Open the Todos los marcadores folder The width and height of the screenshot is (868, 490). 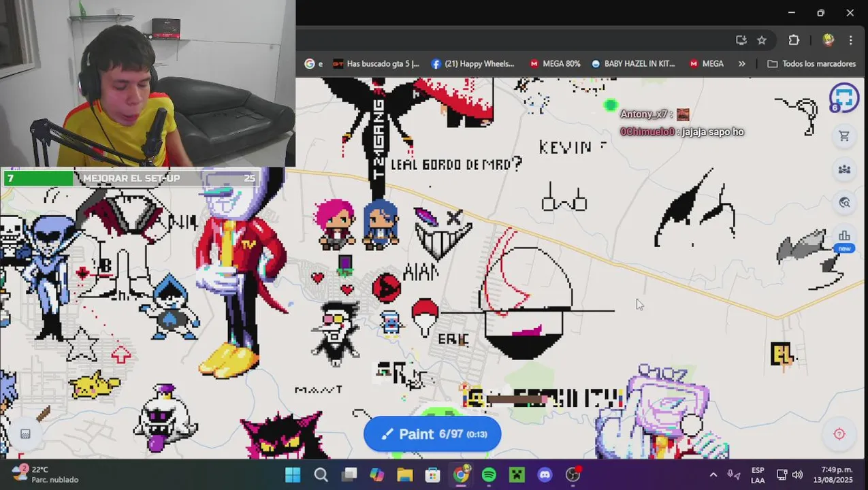pyautogui.click(x=811, y=63)
